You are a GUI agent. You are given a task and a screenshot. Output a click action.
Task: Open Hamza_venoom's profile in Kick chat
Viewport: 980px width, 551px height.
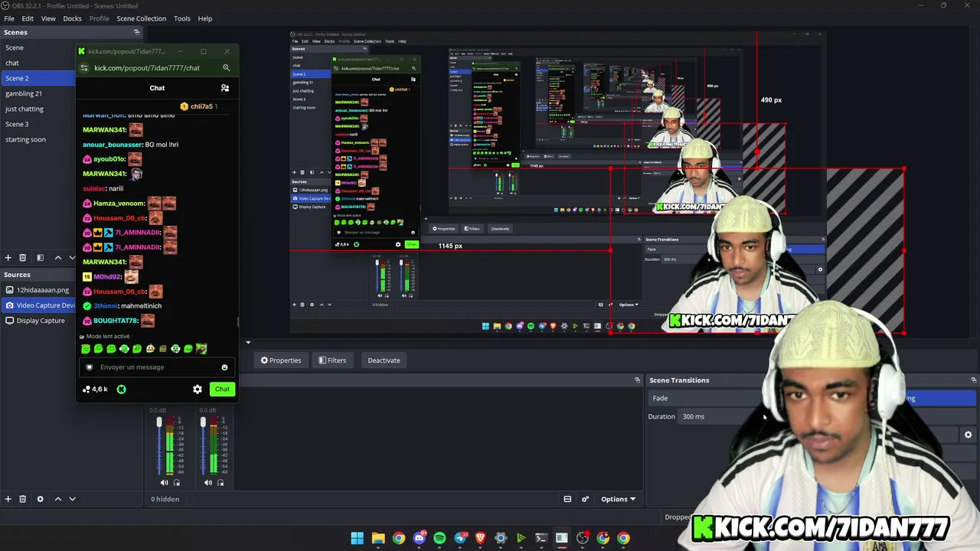[x=119, y=204]
